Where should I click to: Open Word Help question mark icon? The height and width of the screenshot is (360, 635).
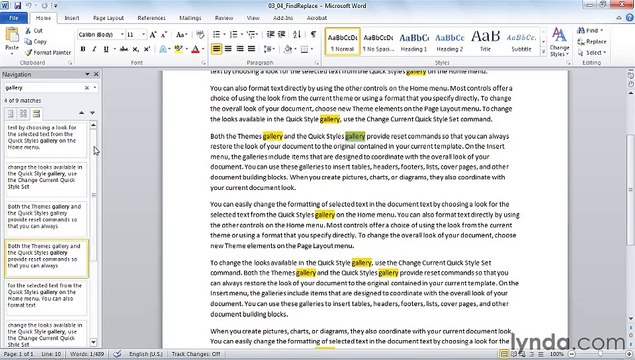coord(629,17)
